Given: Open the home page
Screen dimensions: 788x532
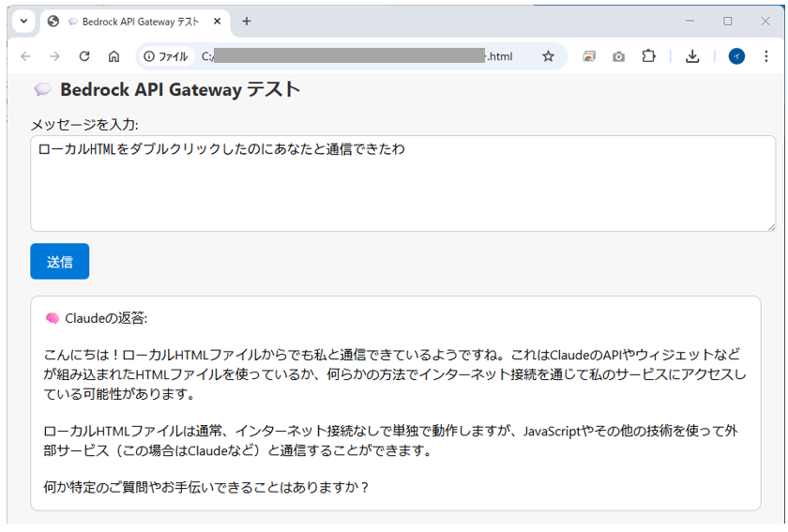Looking at the screenshot, I should (x=114, y=56).
